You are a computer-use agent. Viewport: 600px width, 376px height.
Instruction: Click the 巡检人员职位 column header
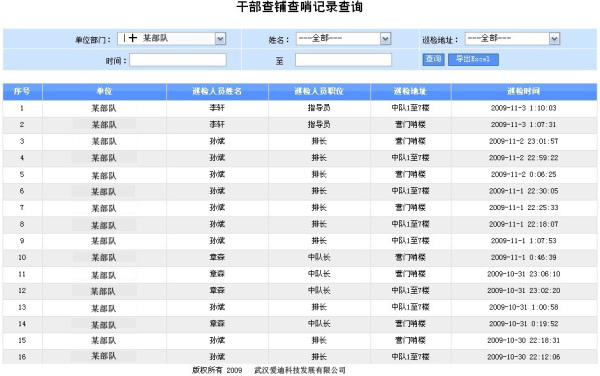click(x=319, y=91)
